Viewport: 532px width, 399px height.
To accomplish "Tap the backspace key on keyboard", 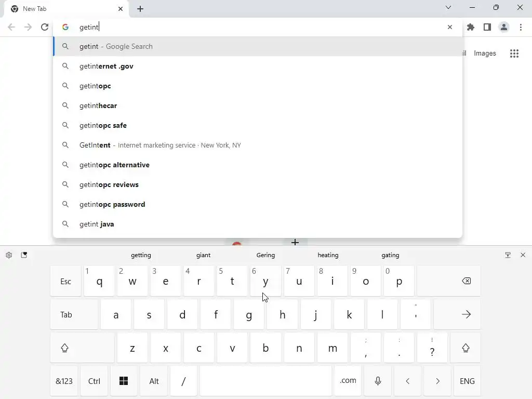I will [x=448, y=281].
